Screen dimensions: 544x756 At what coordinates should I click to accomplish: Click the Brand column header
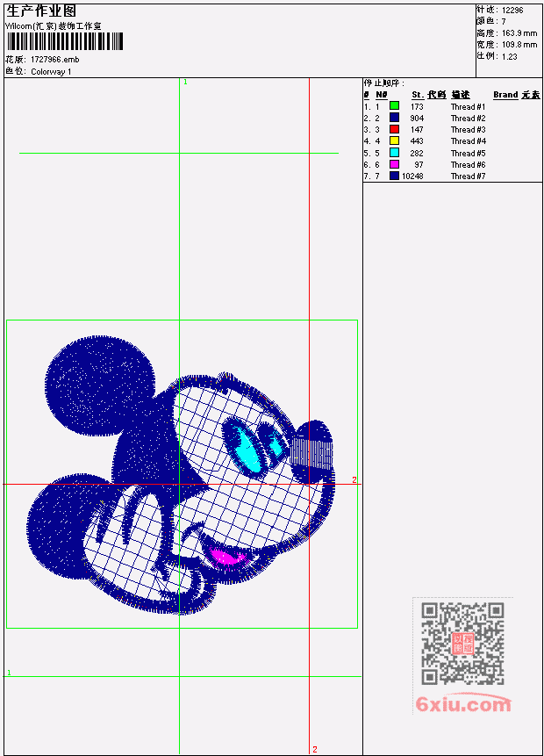pos(505,95)
